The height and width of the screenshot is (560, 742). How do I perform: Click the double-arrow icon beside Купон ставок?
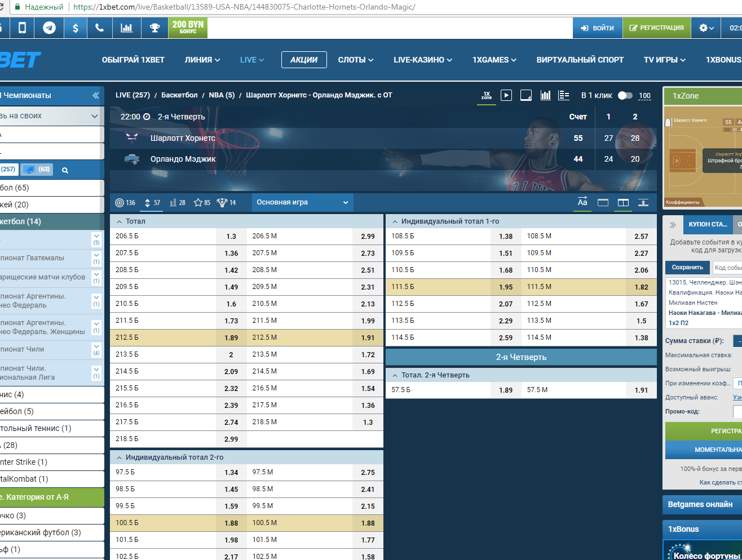(673, 225)
